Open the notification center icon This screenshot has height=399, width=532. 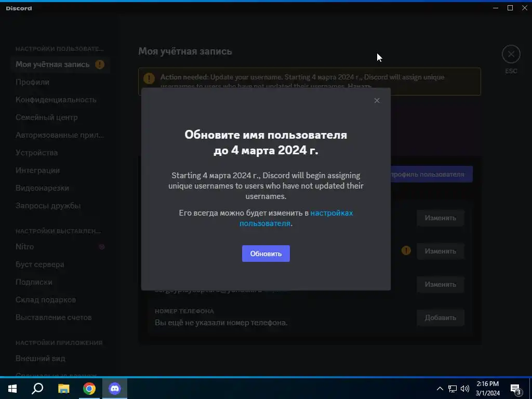tap(516, 389)
